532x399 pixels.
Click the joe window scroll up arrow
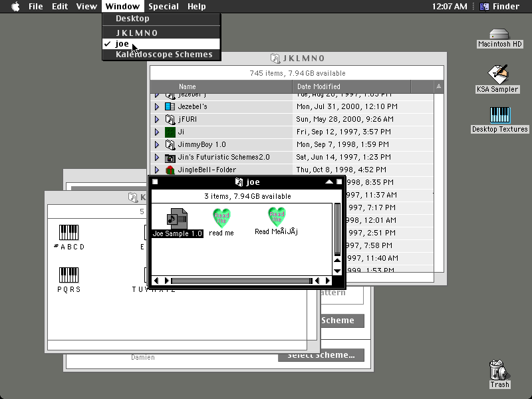pyautogui.click(x=337, y=260)
